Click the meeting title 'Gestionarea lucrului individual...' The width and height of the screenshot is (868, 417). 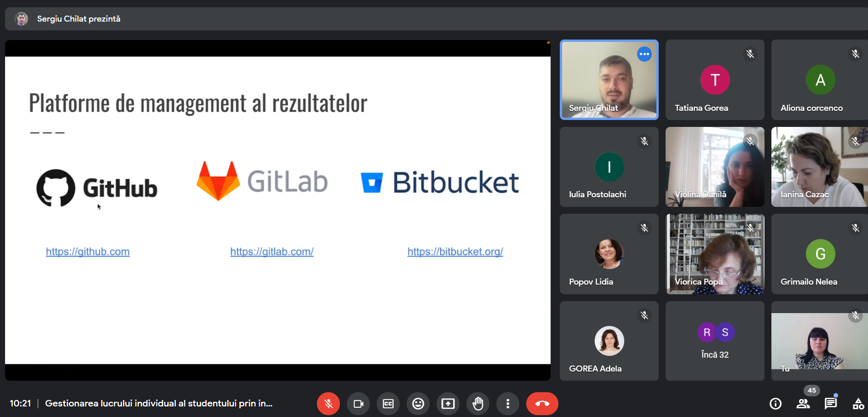tap(159, 403)
